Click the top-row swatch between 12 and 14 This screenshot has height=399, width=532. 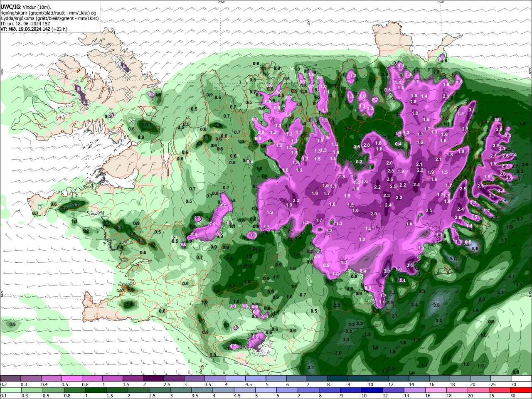coord(399,379)
